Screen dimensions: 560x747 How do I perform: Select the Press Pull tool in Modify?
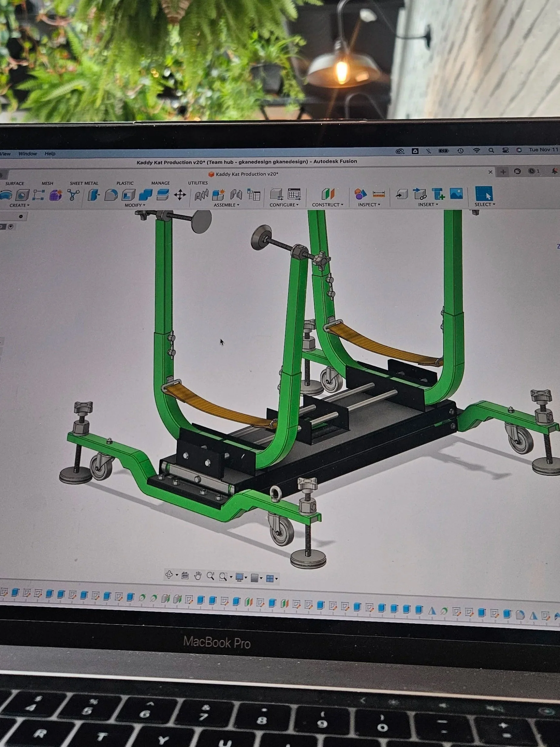coord(93,195)
